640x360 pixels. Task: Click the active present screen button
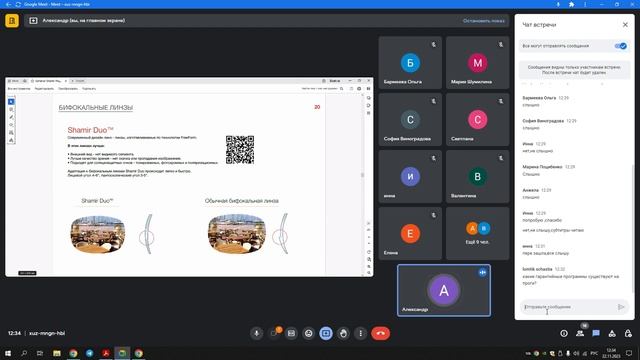(326, 333)
